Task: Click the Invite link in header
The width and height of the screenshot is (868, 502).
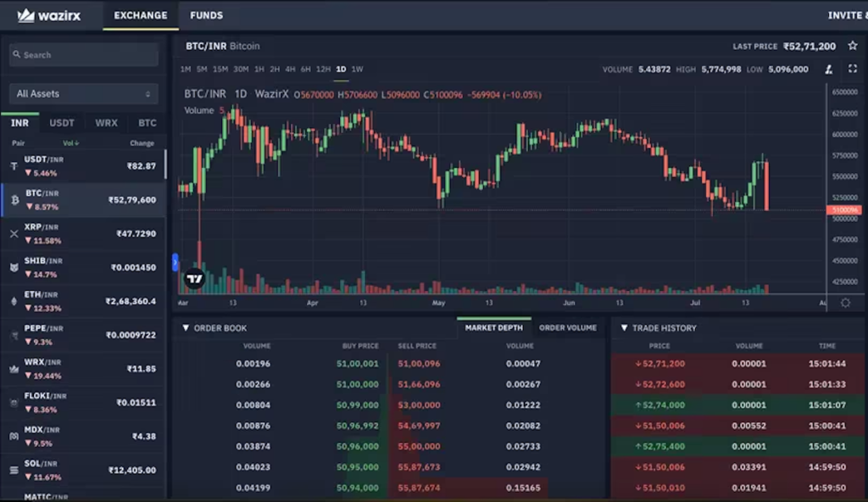Action: [x=848, y=15]
